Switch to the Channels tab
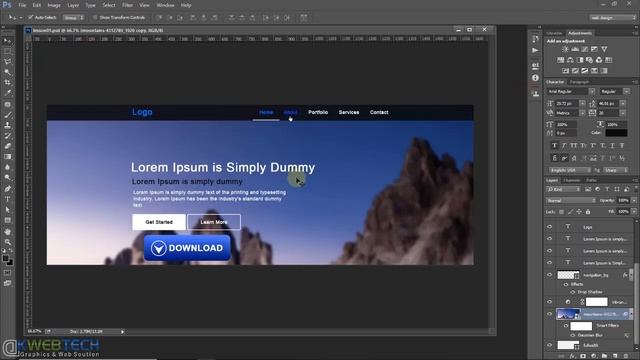The height and width of the screenshot is (360, 640). pos(571,180)
